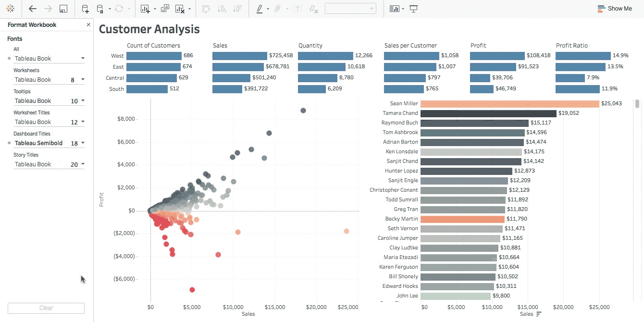Click the disabled Clear button

click(x=46, y=308)
